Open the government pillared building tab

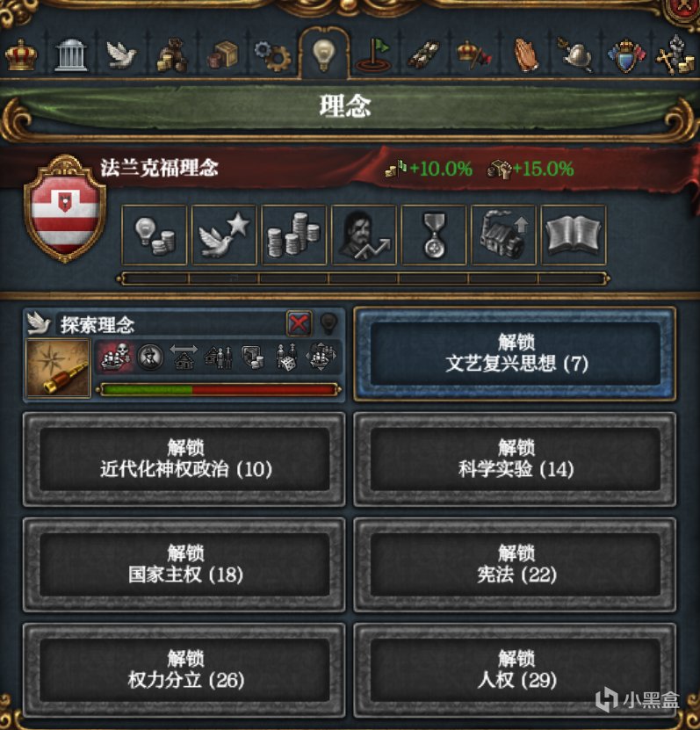click(x=71, y=56)
